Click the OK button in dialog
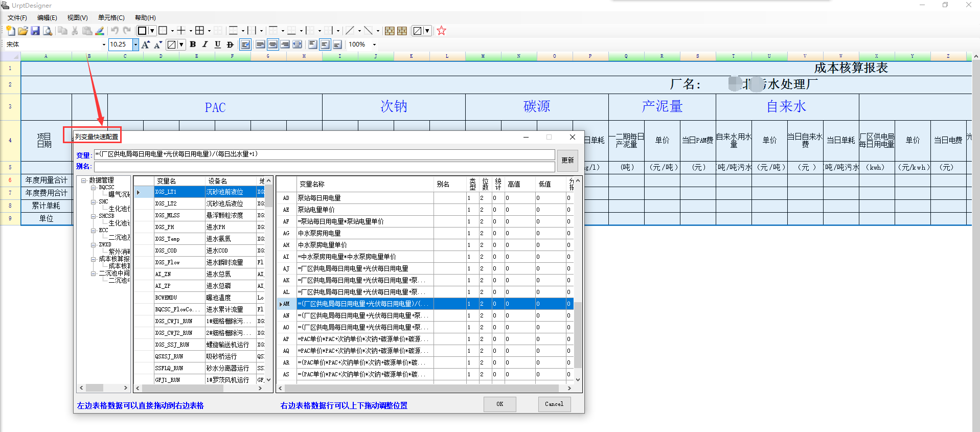This screenshot has width=980, height=432. [499, 404]
